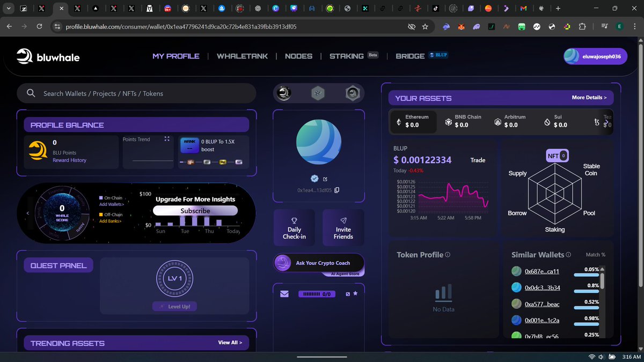Bookmark this page with the star icon

(x=425, y=26)
